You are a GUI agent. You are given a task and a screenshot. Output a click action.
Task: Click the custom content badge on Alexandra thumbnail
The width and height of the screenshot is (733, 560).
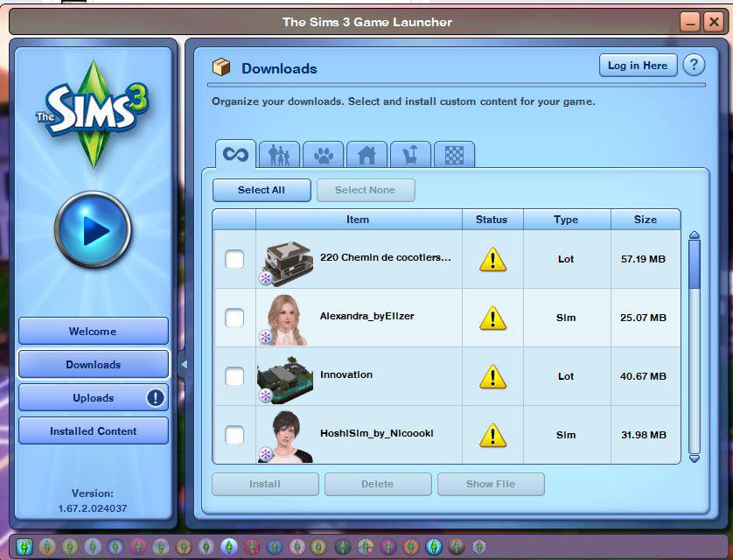[x=266, y=337]
